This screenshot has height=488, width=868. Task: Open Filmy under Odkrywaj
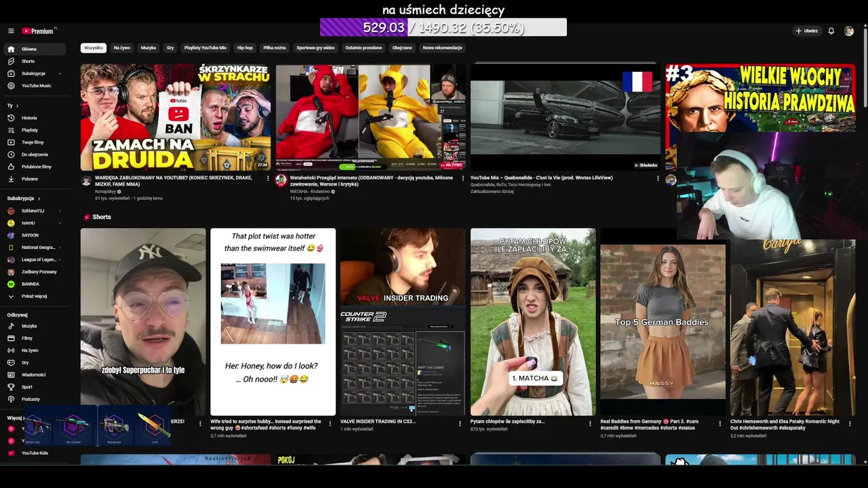(x=35, y=338)
